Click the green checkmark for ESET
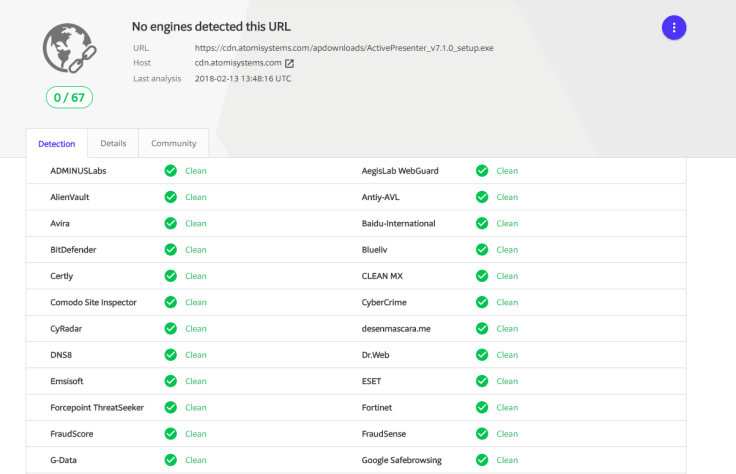 [x=482, y=381]
